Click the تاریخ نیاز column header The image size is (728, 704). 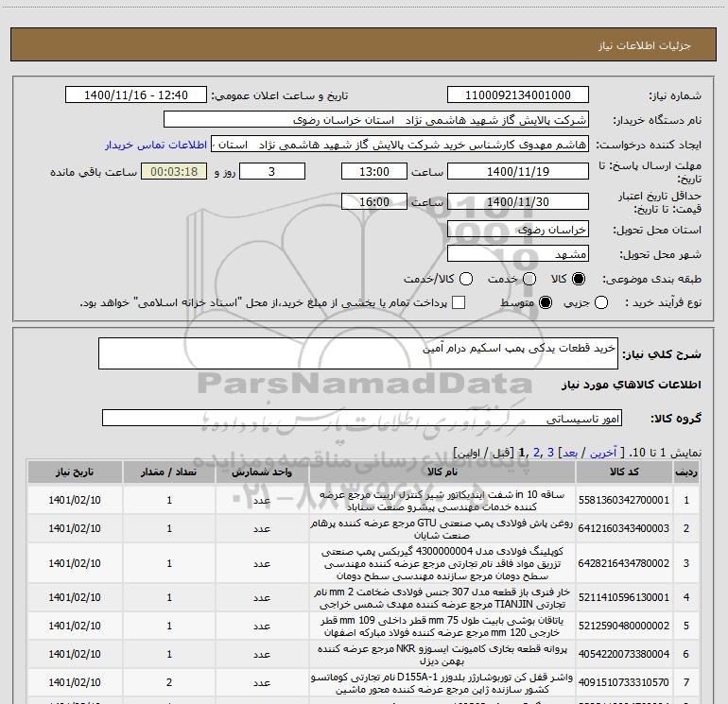[x=75, y=472]
